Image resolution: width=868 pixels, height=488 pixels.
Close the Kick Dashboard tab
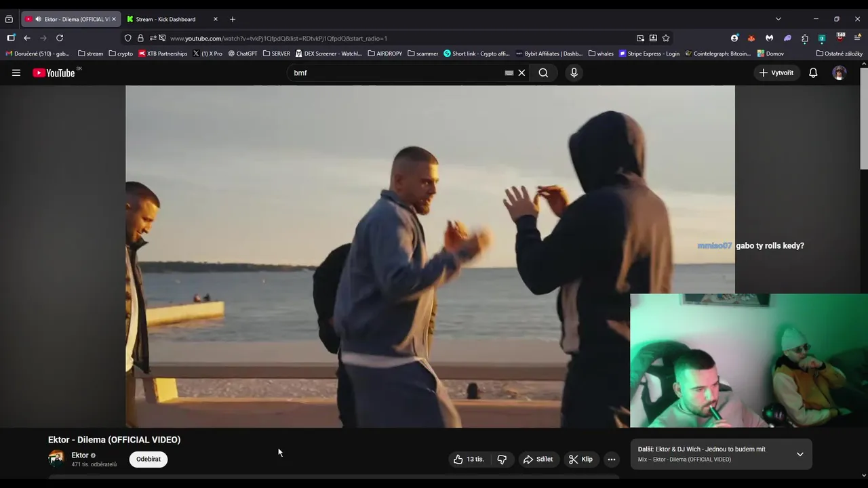tap(216, 19)
